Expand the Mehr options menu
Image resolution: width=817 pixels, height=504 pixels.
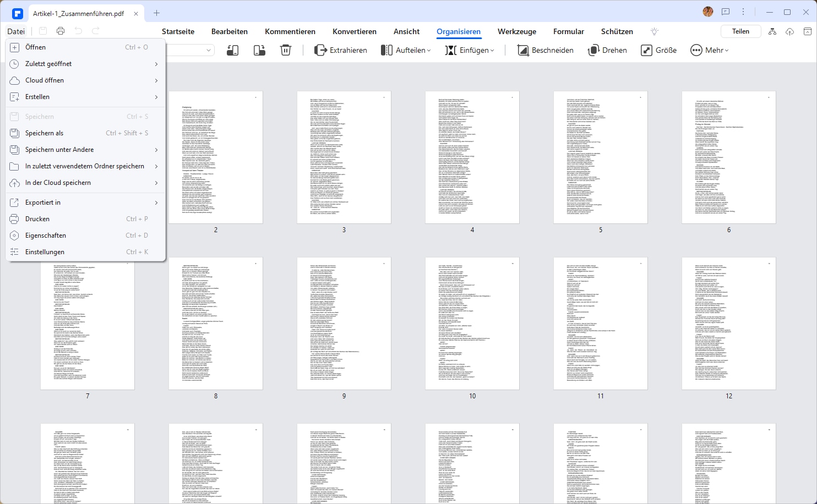point(710,50)
